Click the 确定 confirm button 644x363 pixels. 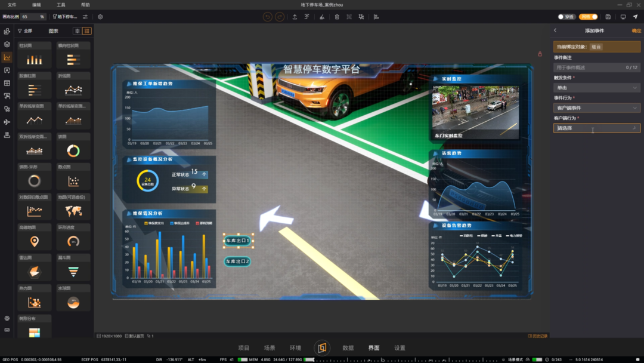tap(636, 30)
